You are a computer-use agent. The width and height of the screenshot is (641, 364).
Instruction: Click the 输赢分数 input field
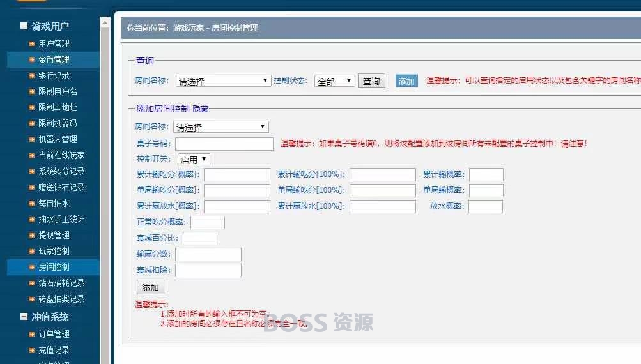tap(208, 254)
